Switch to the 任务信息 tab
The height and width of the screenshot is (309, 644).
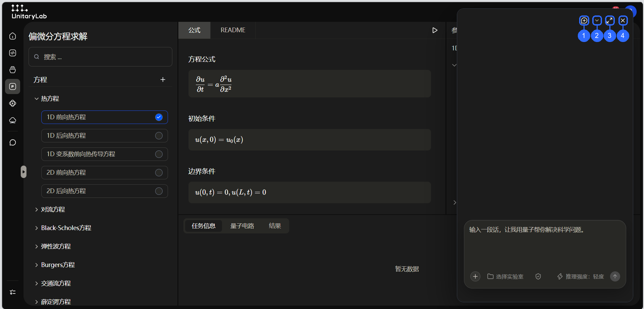coord(204,226)
